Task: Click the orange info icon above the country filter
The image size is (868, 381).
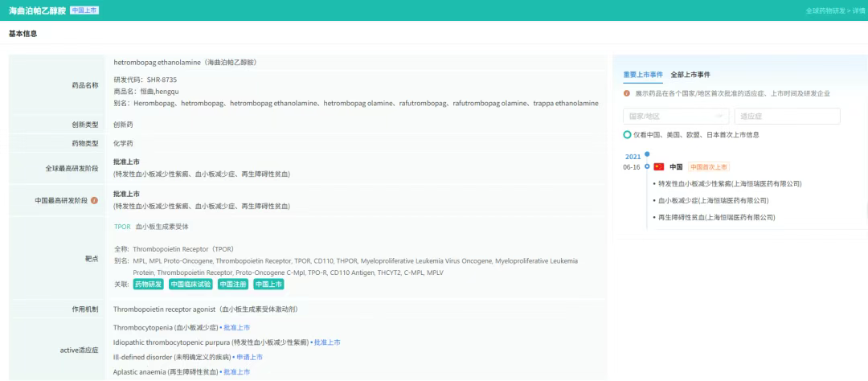Action: tap(627, 93)
